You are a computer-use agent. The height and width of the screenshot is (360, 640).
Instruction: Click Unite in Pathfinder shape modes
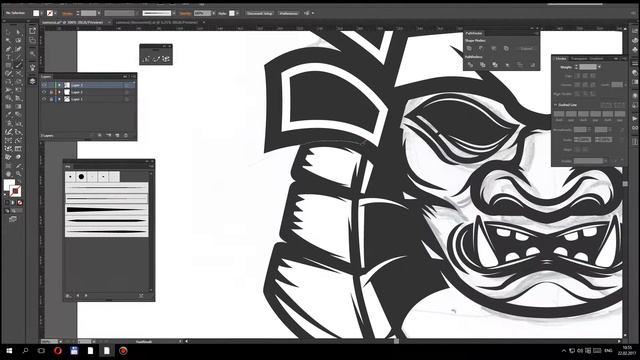[x=469, y=48]
